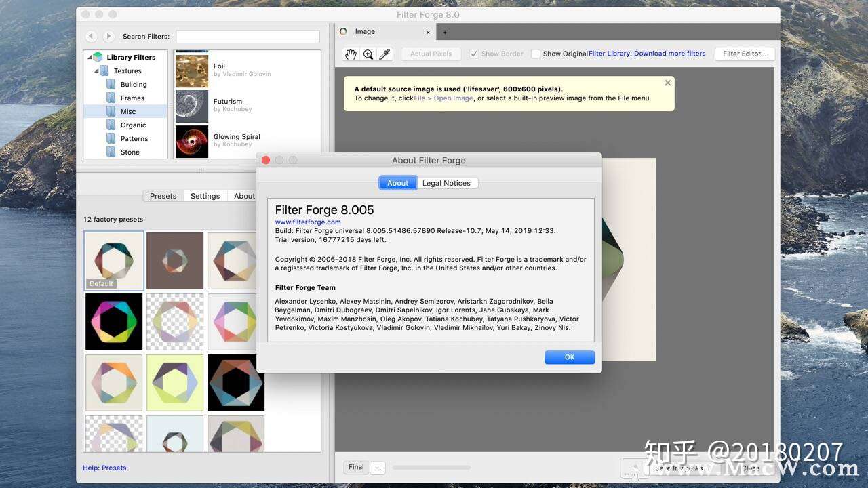
Task: Select the black-centered teal hexagon preset
Action: [x=236, y=383]
